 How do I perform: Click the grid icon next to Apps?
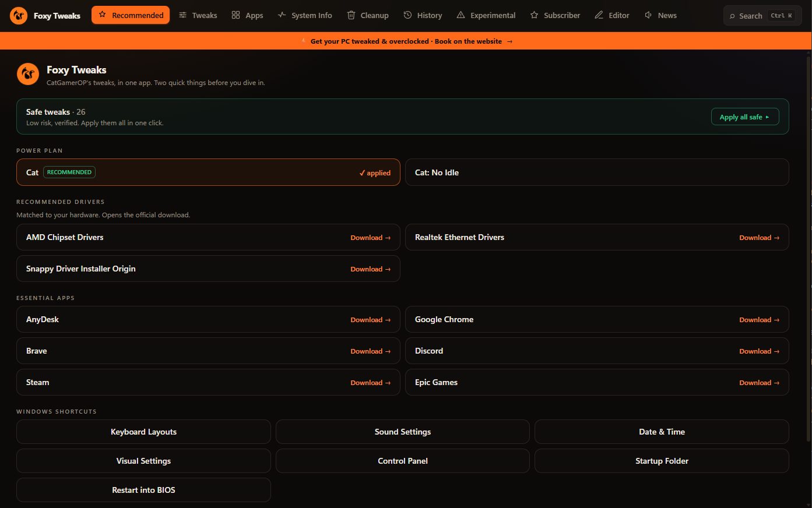point(235,15)
